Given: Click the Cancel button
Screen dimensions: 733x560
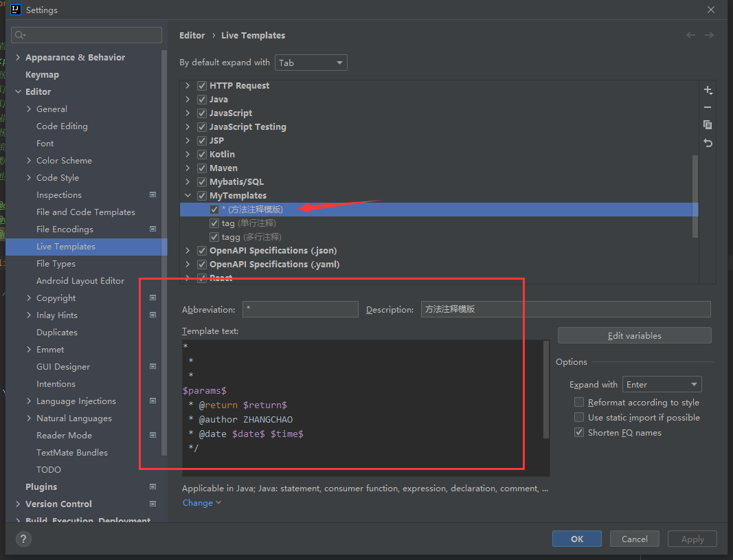Looking at the screenshot, I should (634, 539).
